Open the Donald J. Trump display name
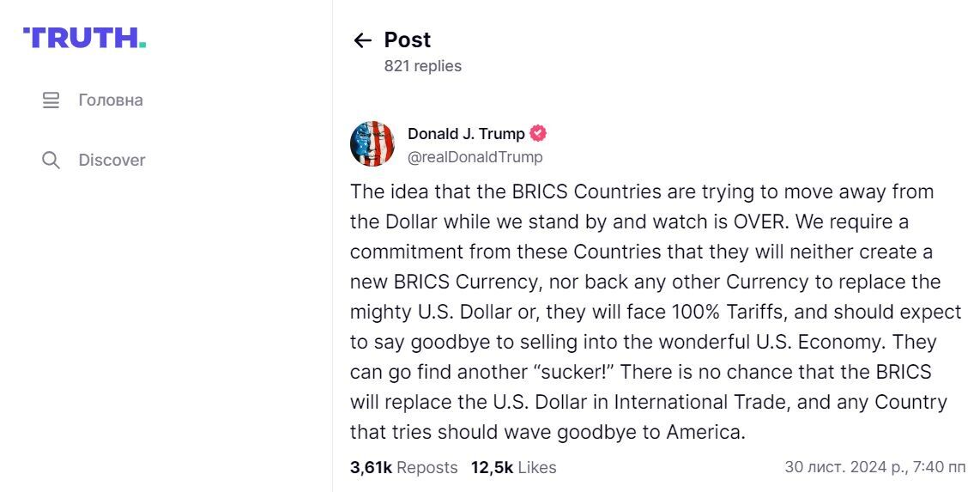The width and height of the screenshot is (980, 492). tap(466, 133)
